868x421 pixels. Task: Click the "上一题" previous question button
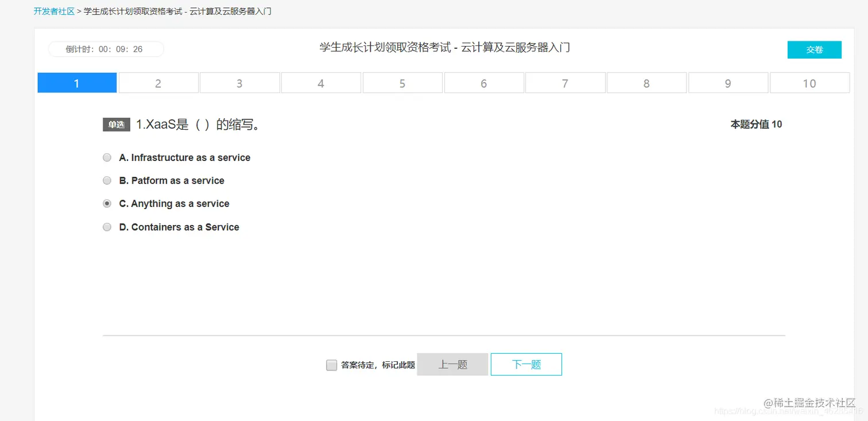click(452, 364)
